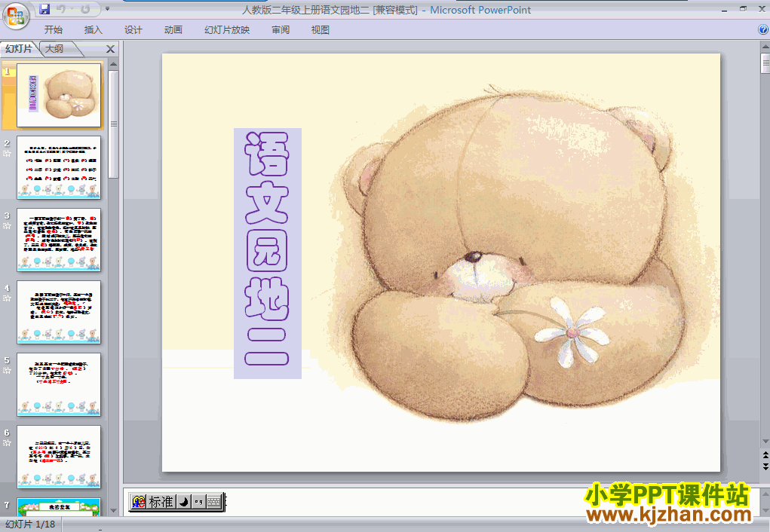Open the 插入 ribbon tab
The width and height of the screenshot is (770, 532).
94,30
